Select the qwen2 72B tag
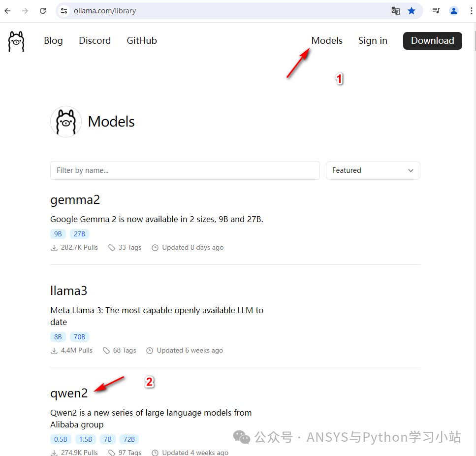Image resolution: width=476 pixels, height=456 pixels. click(x=129, y=439)
